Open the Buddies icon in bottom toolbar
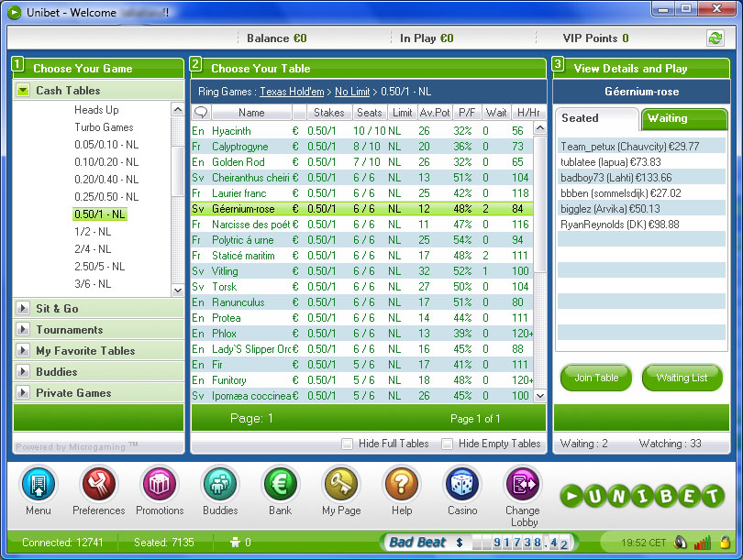 pos(220,484)
